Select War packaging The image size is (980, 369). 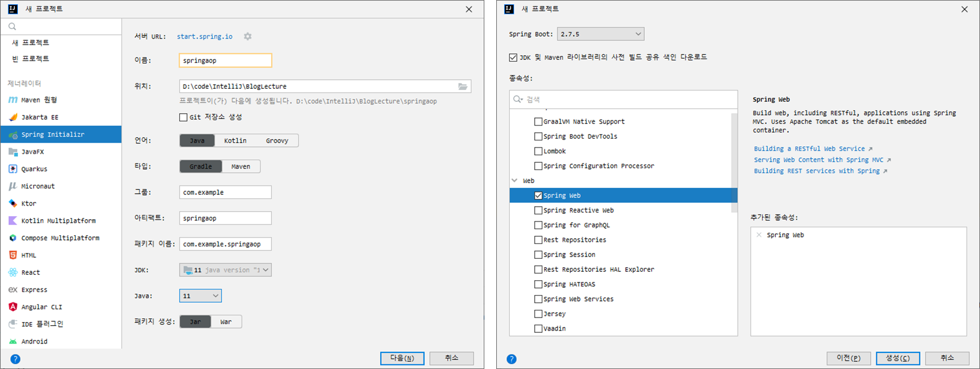[226, 322]
